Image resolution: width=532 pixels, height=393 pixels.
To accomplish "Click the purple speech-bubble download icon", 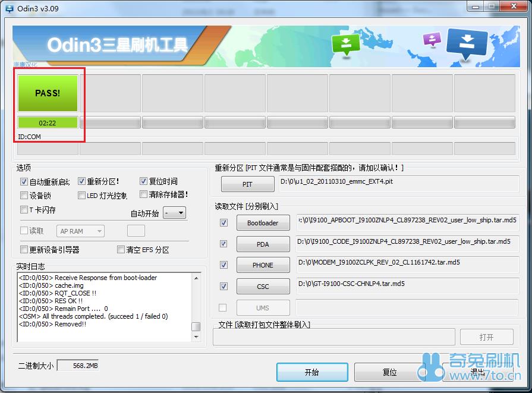I will click(432, 40).
